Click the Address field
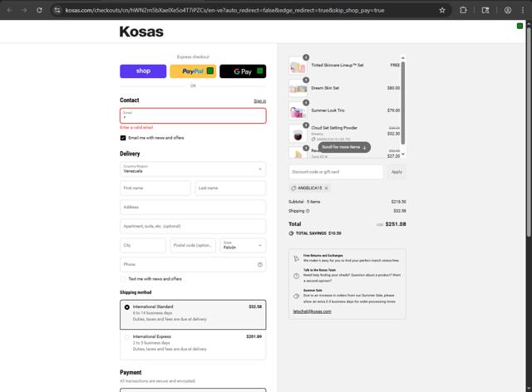Viewport: 532px width, 392px height. tap(193, 207)
